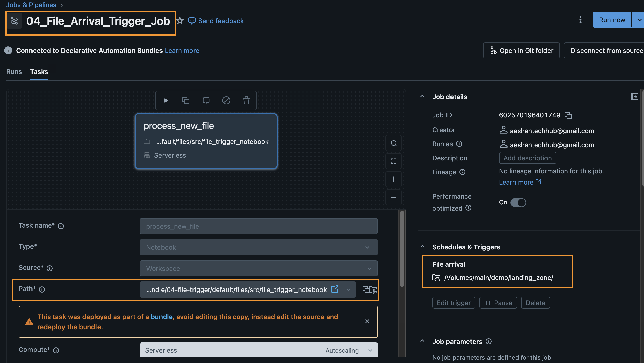The image size is (644, 363).
Task: Click Send feedback link
Action: coord(216,21)
